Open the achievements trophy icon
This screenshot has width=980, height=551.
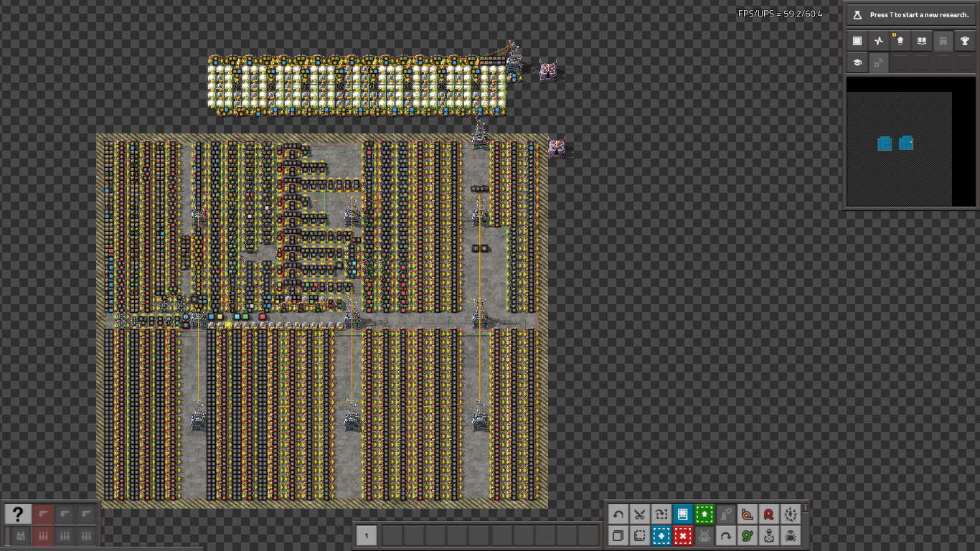coord(965,41)
